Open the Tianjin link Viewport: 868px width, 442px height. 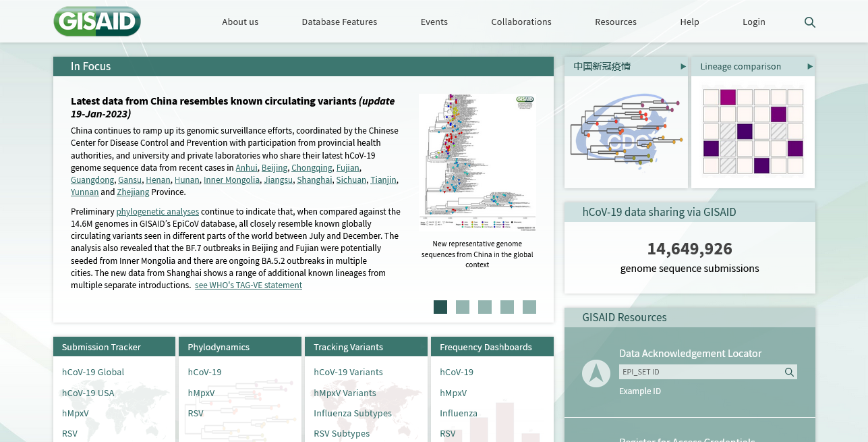point(384,179)
